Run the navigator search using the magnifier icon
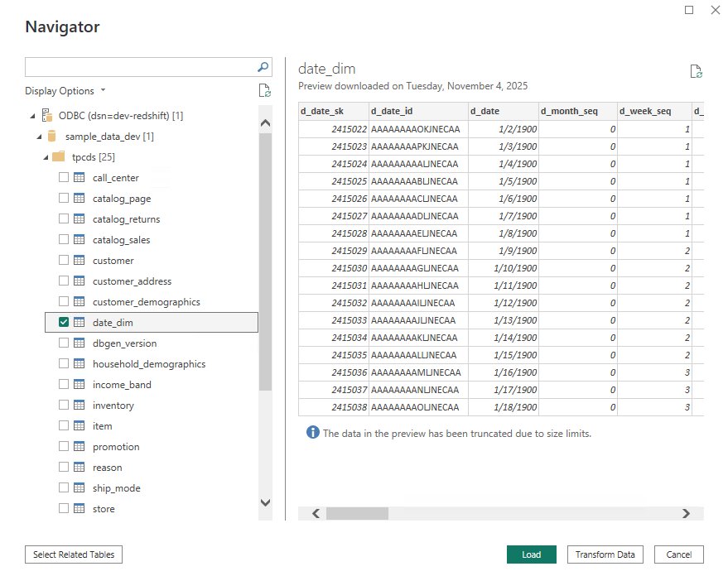 point(262,67)
